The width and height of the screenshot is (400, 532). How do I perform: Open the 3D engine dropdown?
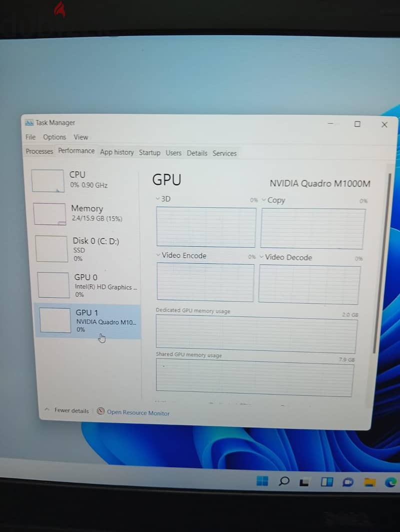click(x=157, y=199)
